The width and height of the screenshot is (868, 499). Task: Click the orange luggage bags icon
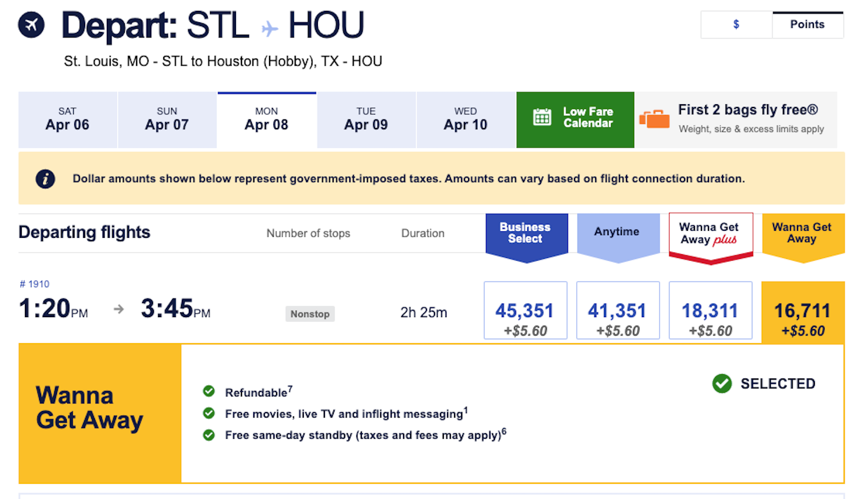coord(654,119)
